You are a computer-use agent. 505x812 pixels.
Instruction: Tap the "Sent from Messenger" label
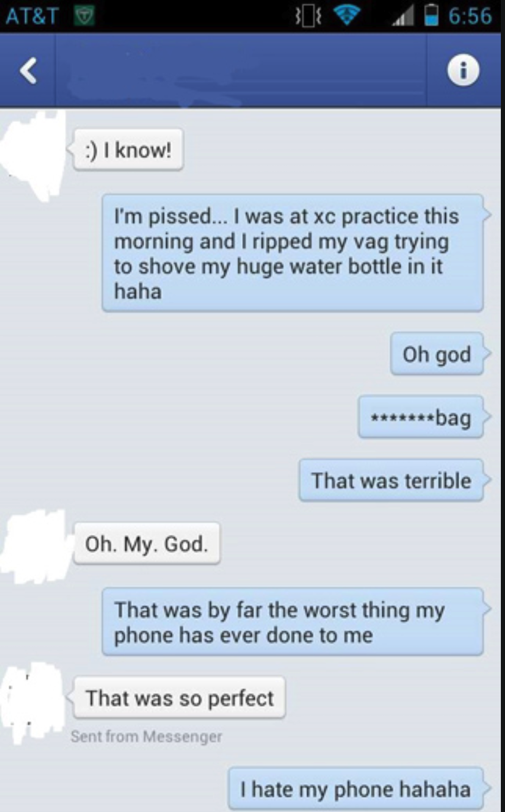click(x=146, y=737)
